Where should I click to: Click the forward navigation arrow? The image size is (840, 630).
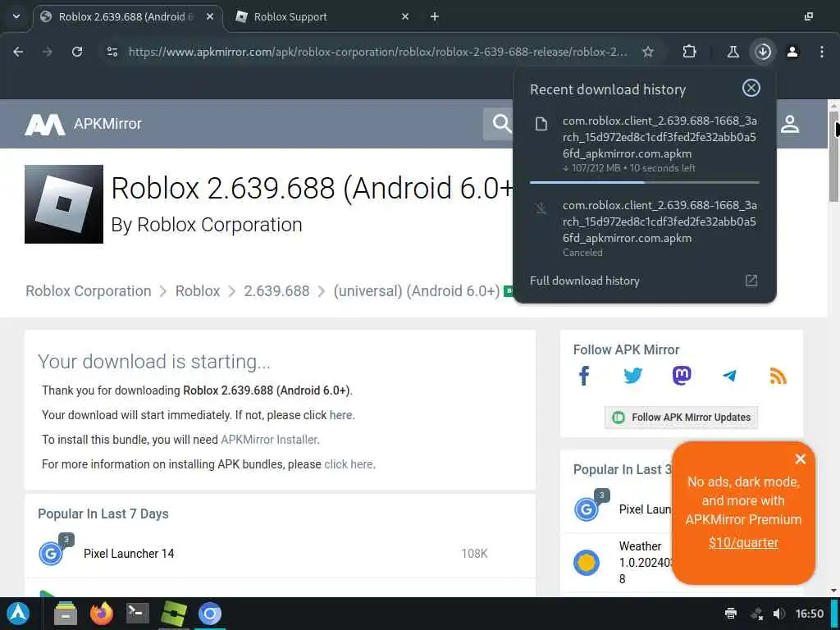[47, 52]
